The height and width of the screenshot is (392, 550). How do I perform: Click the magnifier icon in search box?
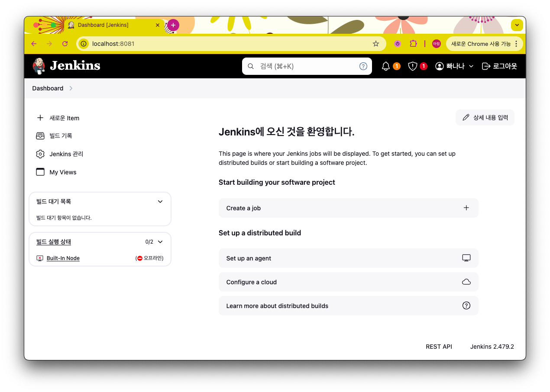(x=250, y=66)
